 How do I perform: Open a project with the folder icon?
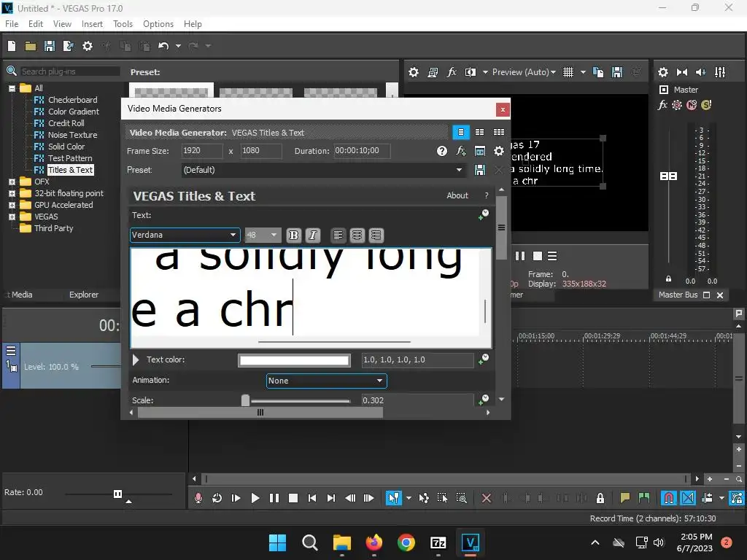click(x=31, y=46)
